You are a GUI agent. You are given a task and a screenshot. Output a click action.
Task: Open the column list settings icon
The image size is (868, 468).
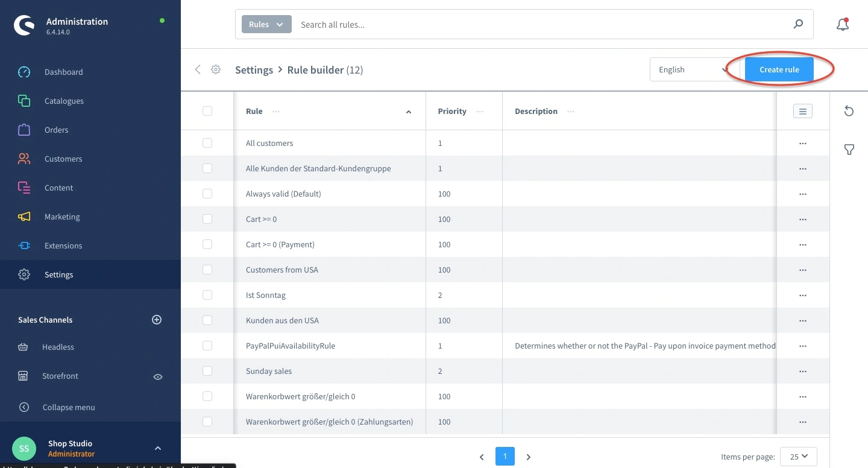pyautogui.click(x=802, y=111)
